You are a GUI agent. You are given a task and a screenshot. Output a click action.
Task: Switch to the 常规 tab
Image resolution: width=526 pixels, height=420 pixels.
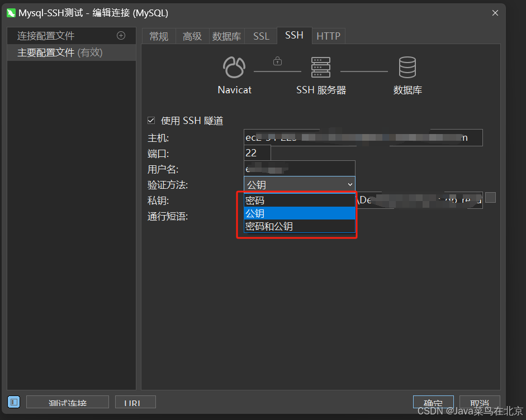pyautogui.click(x=159, y=36)
